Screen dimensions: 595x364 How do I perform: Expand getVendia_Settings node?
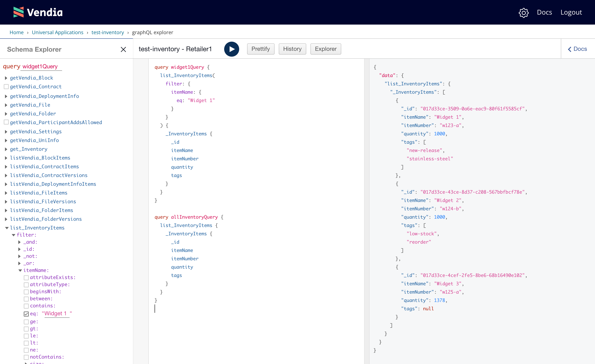(6, 132)
